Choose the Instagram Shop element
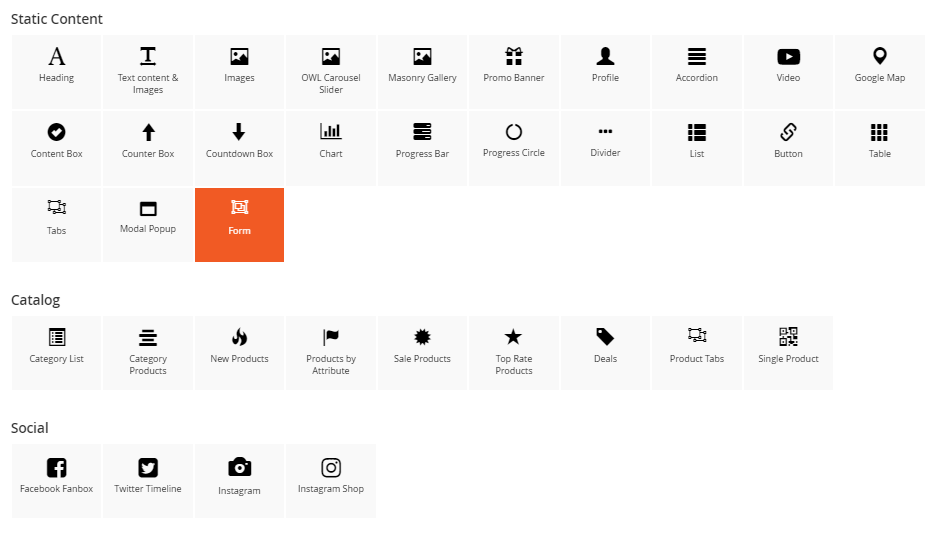This screenshot has height=542, width=944. click(x=331, y=480)
